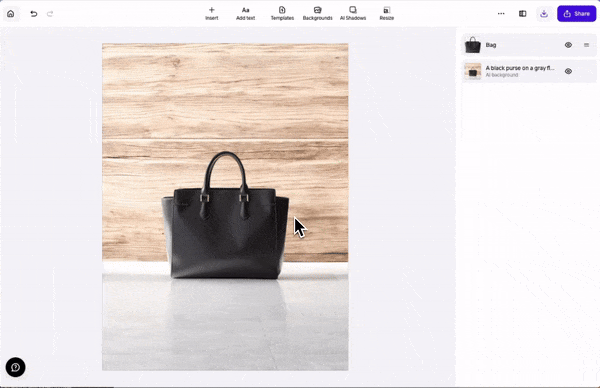Select the Add text tool
This screenshot has width=600, height=388.
pos(245,13)
